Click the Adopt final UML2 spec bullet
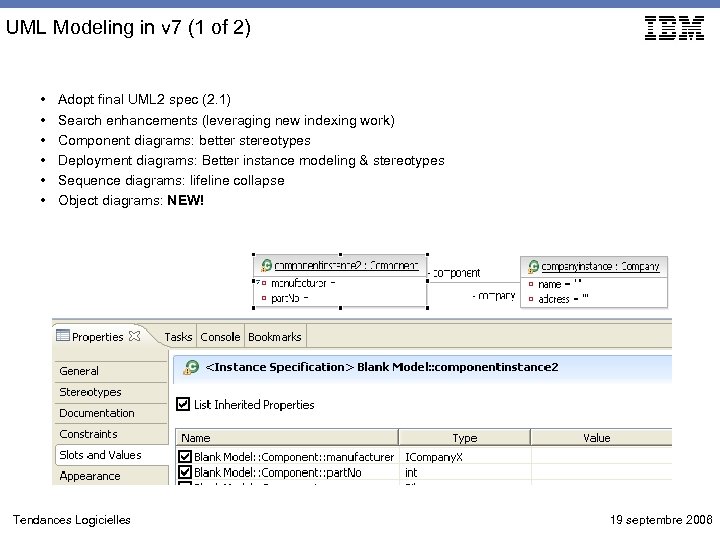Viewport: 720px width, 540px height. (144, 100)
